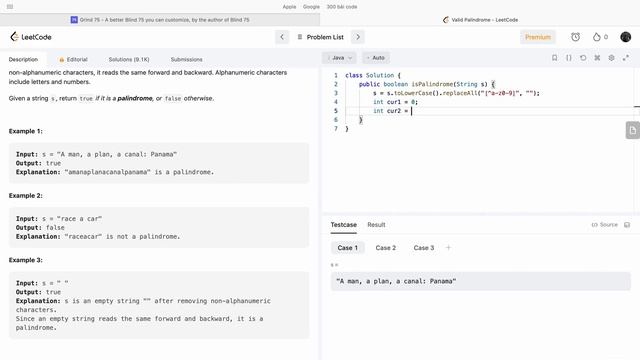Click the replaceAll code line

[x=456, y=93]
